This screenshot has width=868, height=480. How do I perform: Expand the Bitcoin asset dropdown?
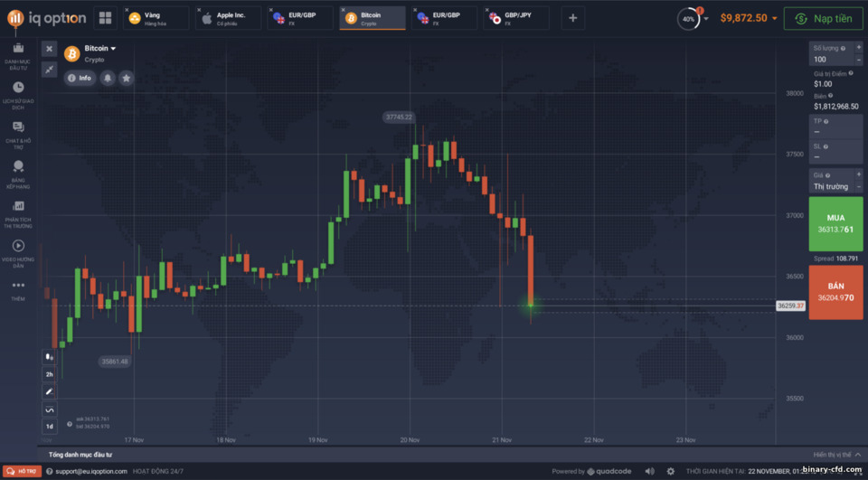[x=100, y=49]
